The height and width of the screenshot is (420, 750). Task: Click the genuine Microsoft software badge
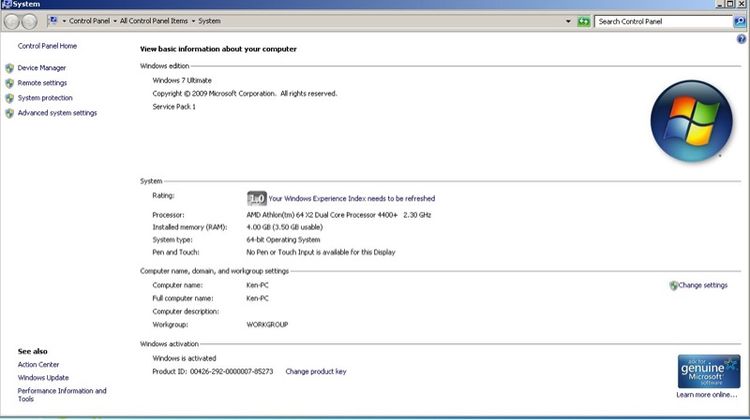click(708, 371)
